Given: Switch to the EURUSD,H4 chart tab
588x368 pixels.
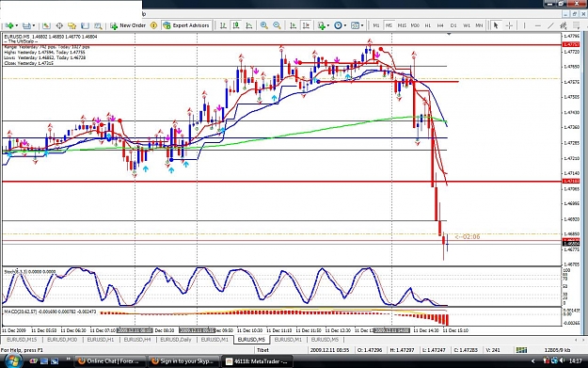Looking at the screenshot, I should (136, 340).
